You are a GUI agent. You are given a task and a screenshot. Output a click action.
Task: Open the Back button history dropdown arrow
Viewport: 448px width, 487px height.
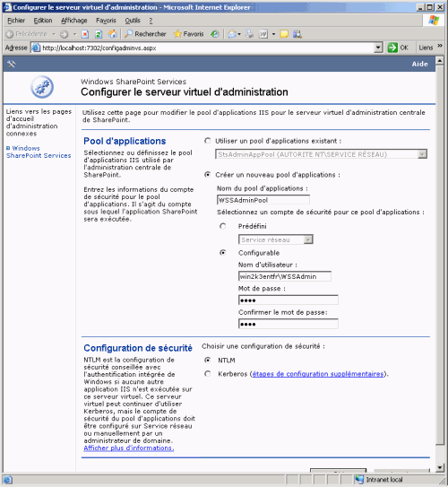[x=54, y=34]
